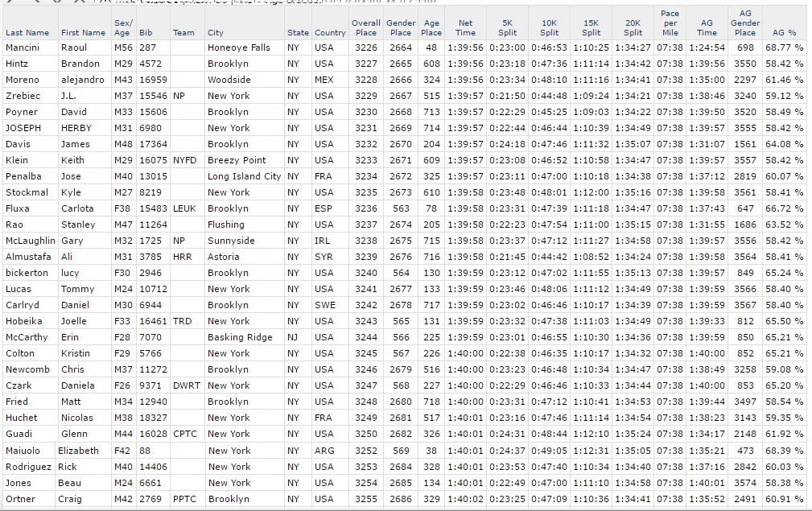Select the Pace per Mile column header
Screen dimensions: 812x511
670,23
